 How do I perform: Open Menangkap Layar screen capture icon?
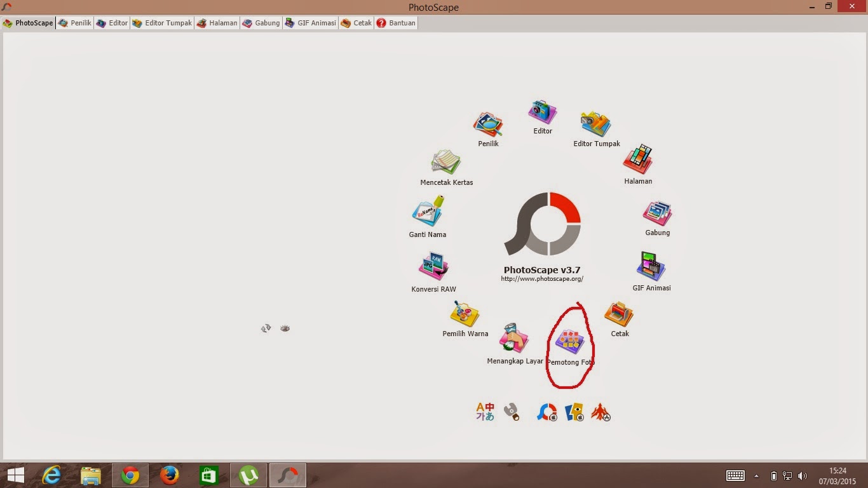tap(514, 338)
